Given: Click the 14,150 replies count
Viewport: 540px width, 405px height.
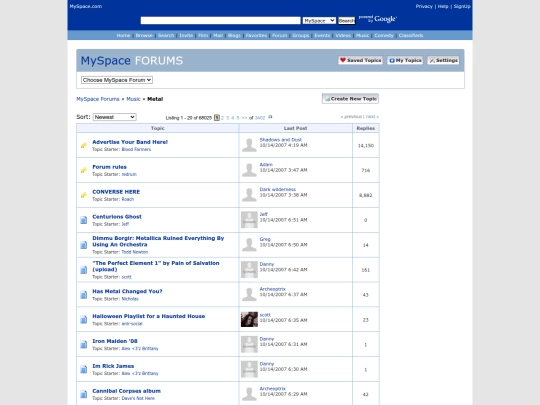Looking at the screenshot, I should [x=366, y=146].
